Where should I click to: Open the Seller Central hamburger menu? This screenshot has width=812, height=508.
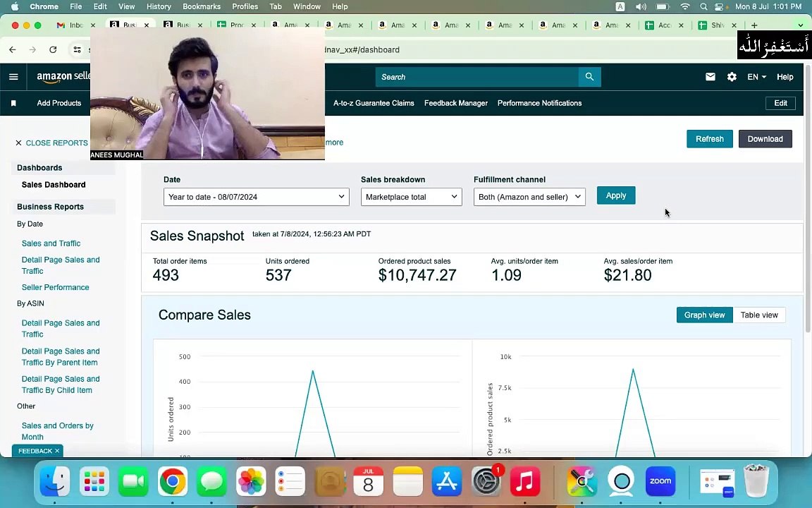click(x=13, y=77)
